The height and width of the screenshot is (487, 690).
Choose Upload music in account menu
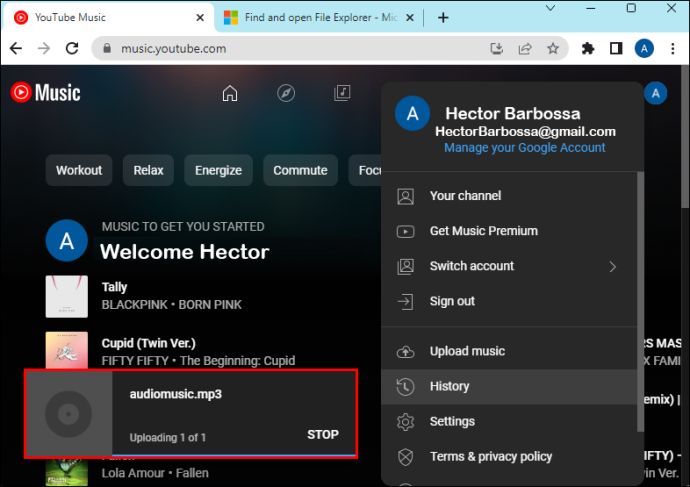509,352
